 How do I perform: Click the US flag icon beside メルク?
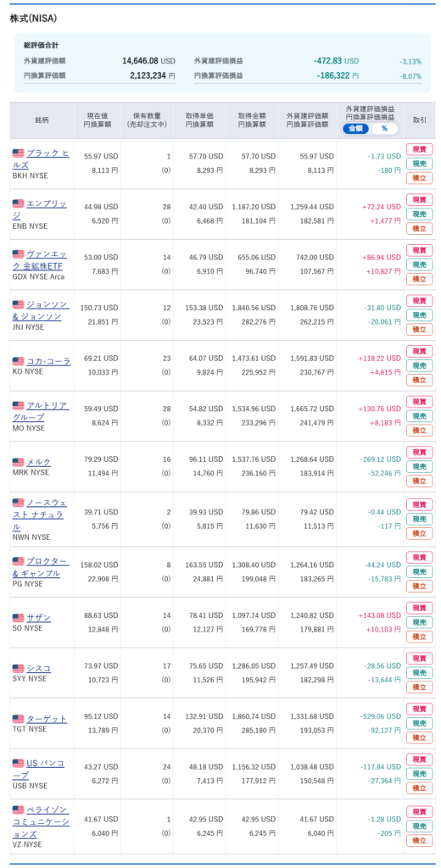[x=19, y=462]
